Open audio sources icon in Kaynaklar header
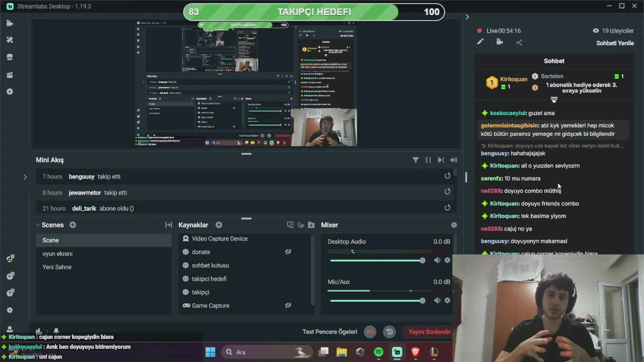This screenshot has width=644, height=362. tap(301, 225)
